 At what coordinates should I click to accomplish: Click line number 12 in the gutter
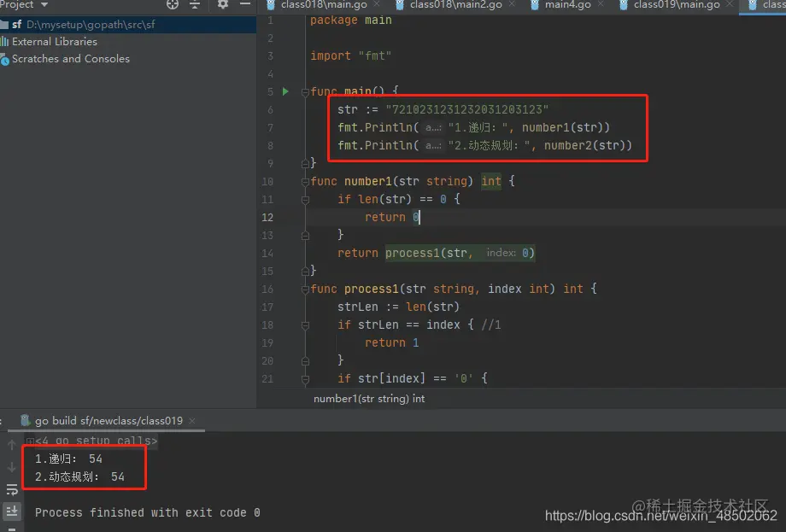click(x=267, y=217)
